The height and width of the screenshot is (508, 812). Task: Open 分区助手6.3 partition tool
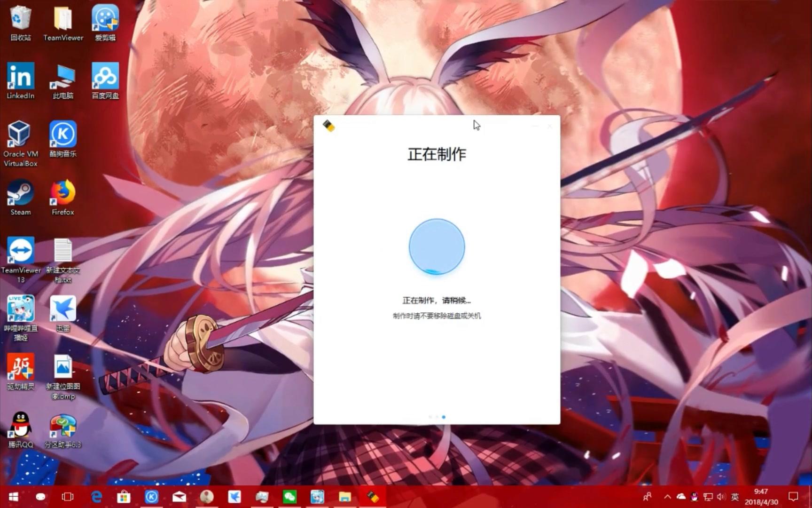62,426
